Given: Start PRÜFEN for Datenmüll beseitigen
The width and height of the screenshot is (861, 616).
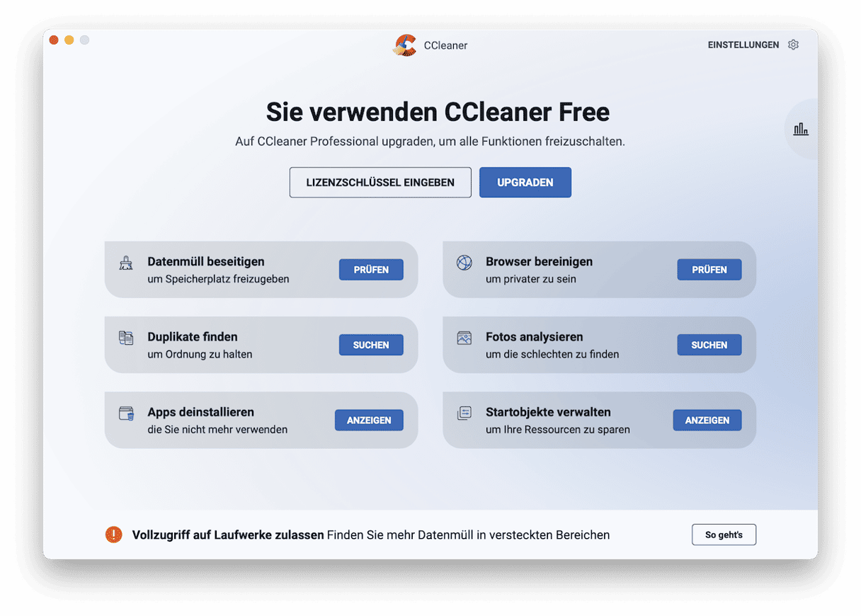Looking at the screenshot, I should [x=371, y=270].
